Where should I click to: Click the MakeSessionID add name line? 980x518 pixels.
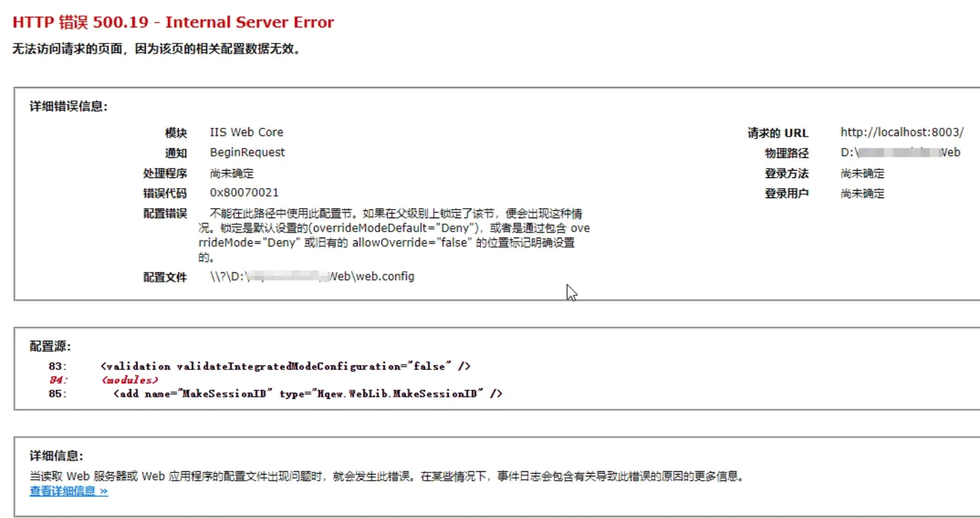pyautogui.click(x=308, y=394)
